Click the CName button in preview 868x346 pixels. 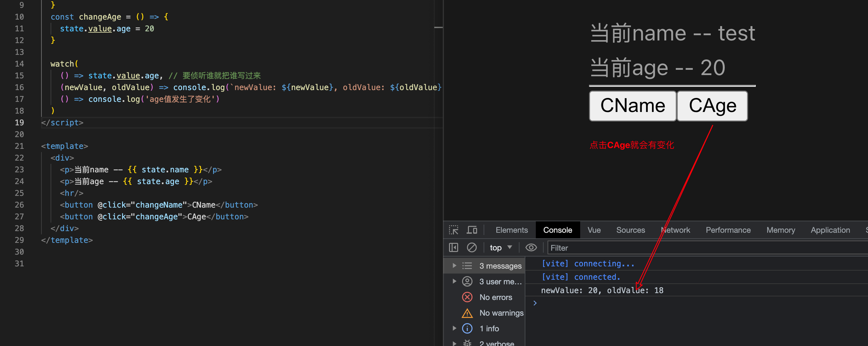point(632,106)
